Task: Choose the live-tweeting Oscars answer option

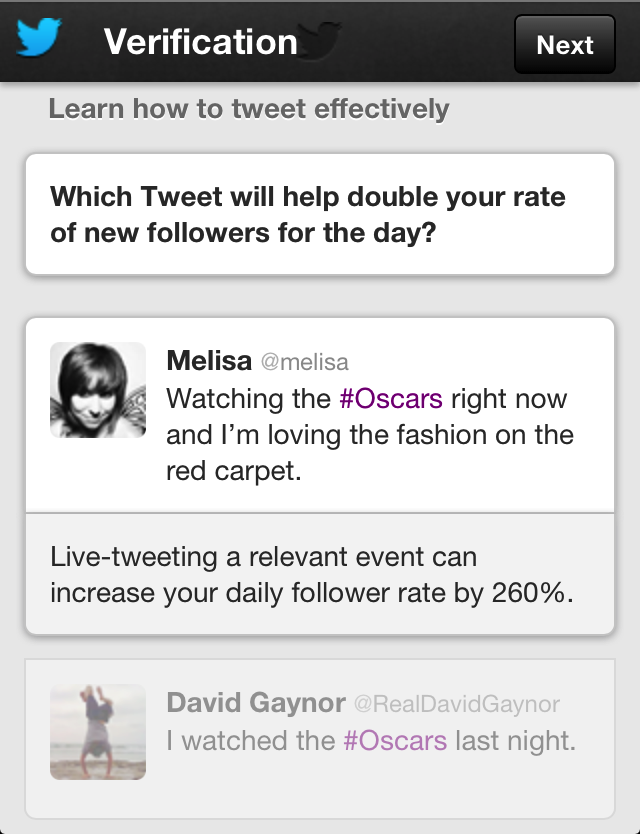Action: pos(320,410)
